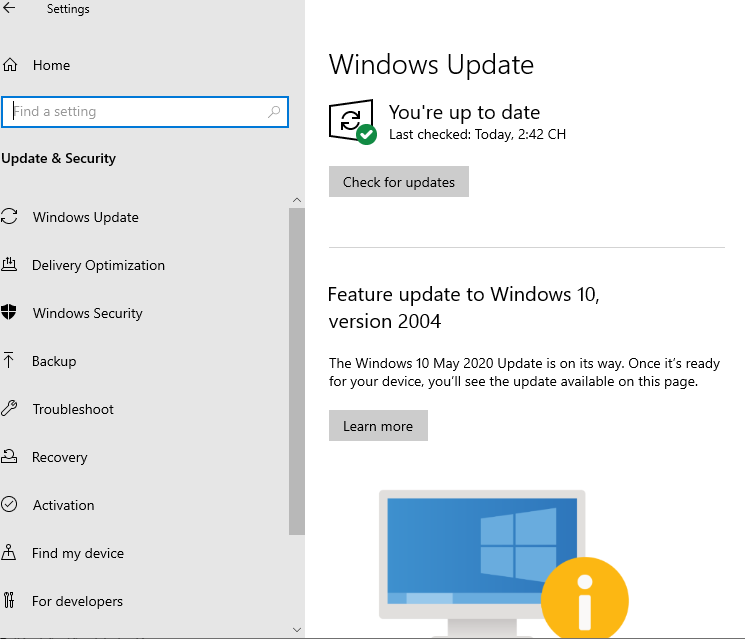This screenshot has height=639, width=745.
Task: Click the Windows Update page heading
Action: pyautogui.click(x=431, y=65)
